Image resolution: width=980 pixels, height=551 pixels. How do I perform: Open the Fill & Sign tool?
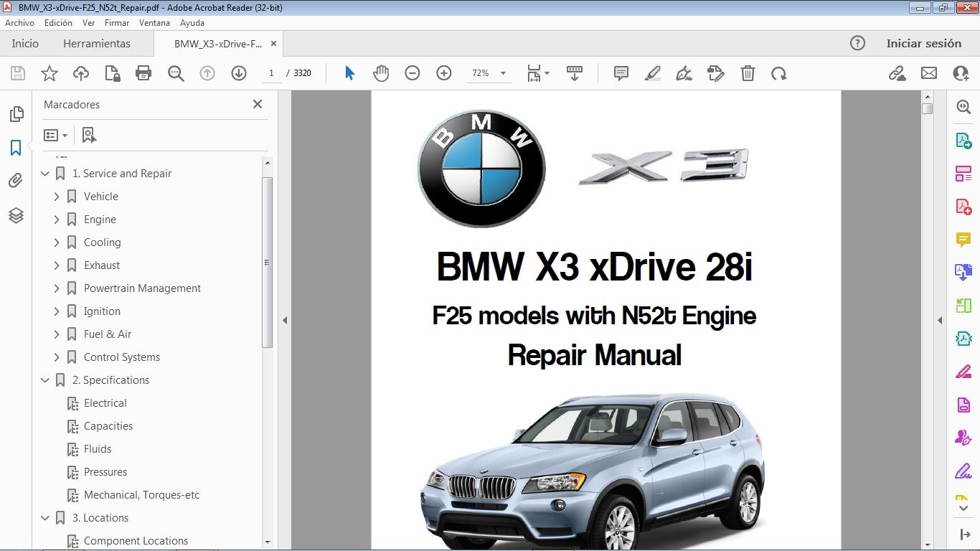point(683,72)
